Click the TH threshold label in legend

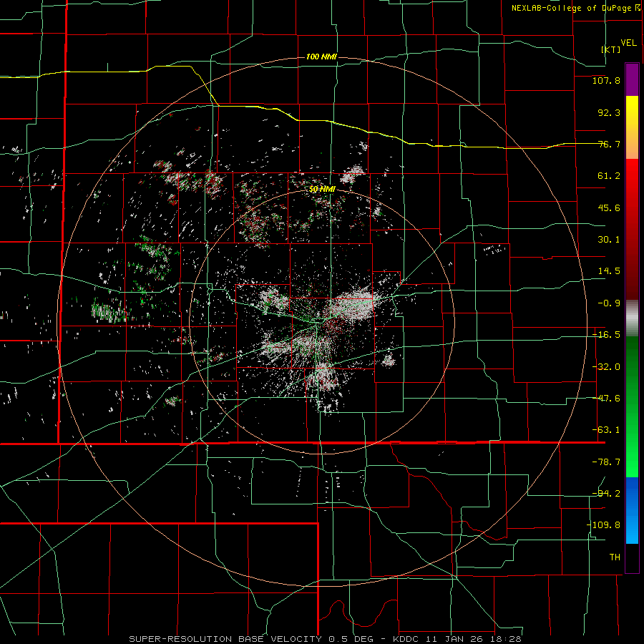click(x=615, y=557)
